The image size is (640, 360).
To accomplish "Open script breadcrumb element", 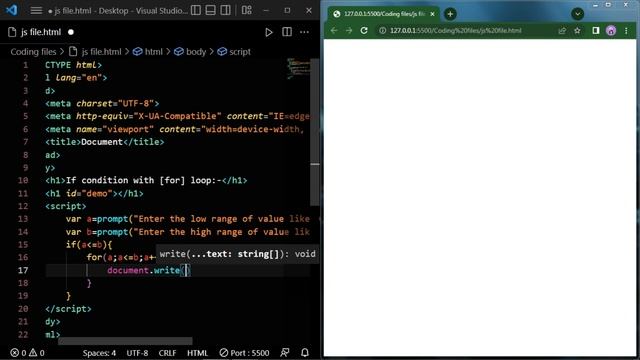I will 234,52.
